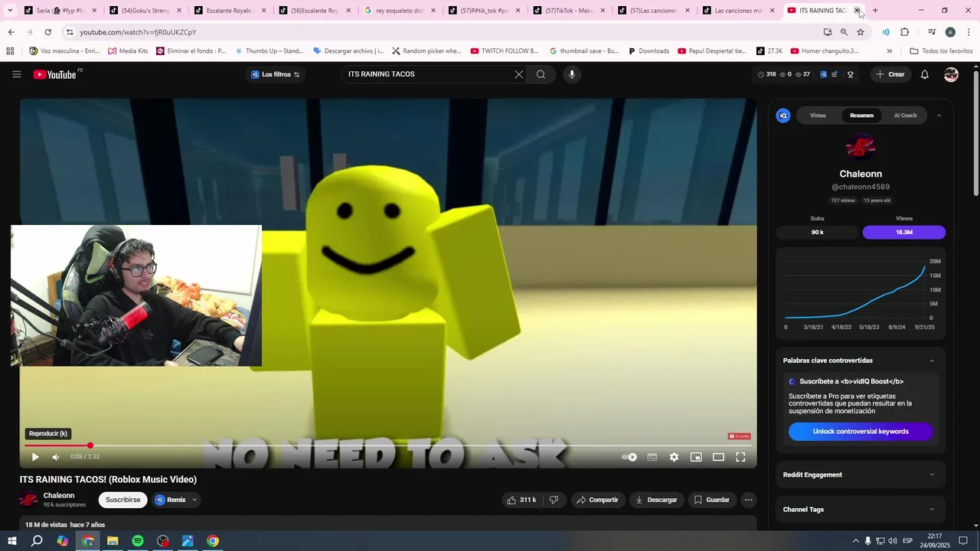Click the red playhead scrubber
The image size is (980, 551).
[90, 445]
